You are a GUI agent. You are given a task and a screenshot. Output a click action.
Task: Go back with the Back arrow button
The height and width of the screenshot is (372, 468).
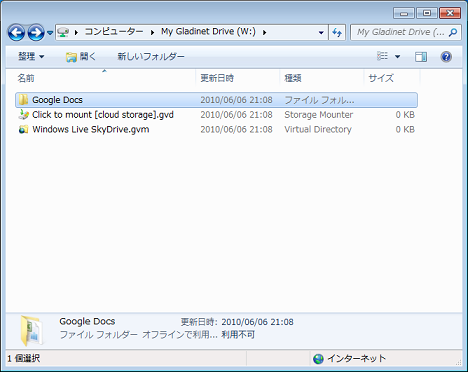(16, 33)
